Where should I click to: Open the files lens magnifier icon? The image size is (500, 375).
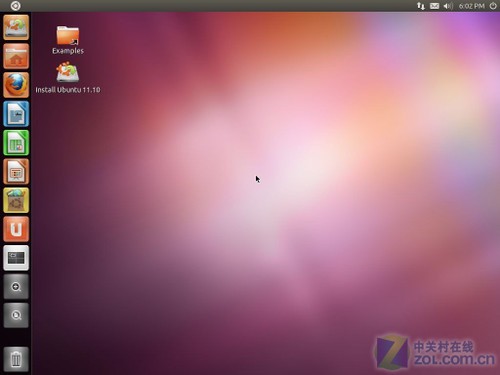pyautogui.click(x=16, y=315)
